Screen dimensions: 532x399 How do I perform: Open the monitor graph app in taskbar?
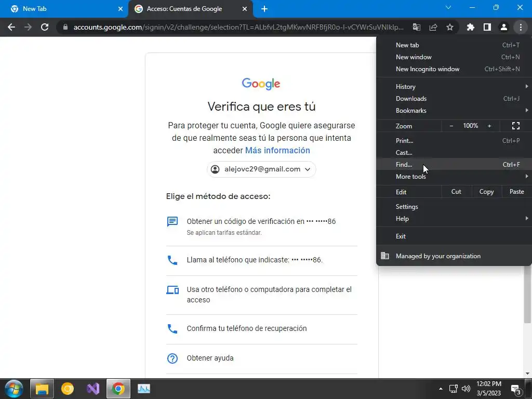[144, 389]
